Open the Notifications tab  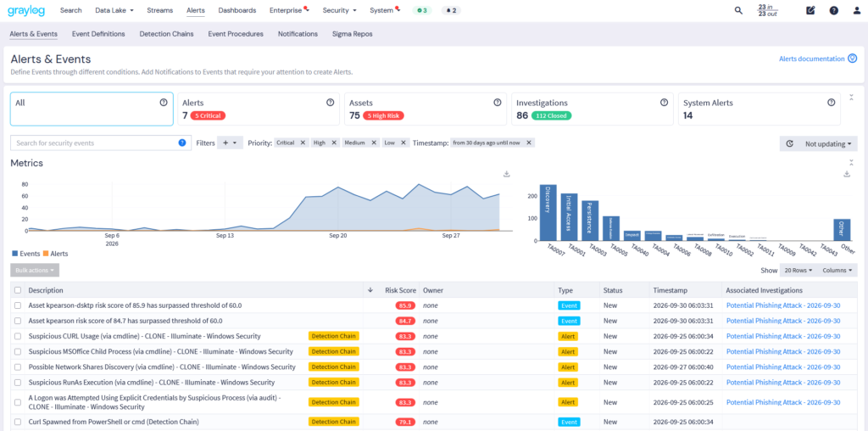click(298, 34)
